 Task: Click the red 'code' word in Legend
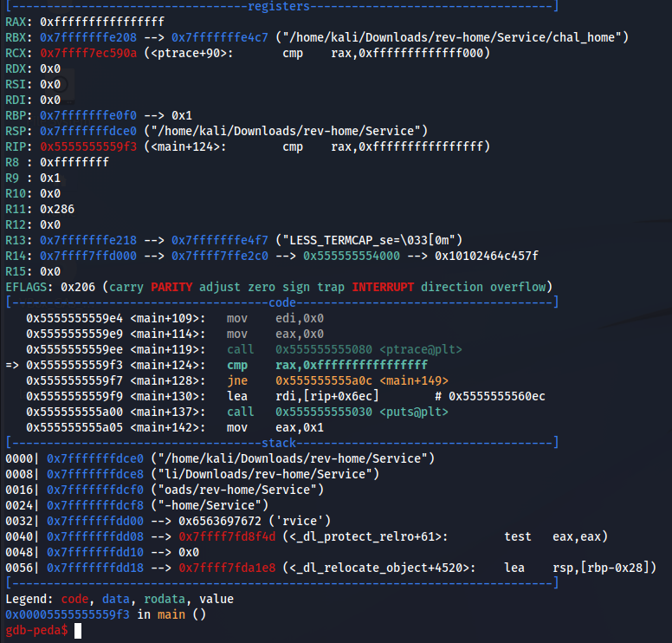[74, 599]
